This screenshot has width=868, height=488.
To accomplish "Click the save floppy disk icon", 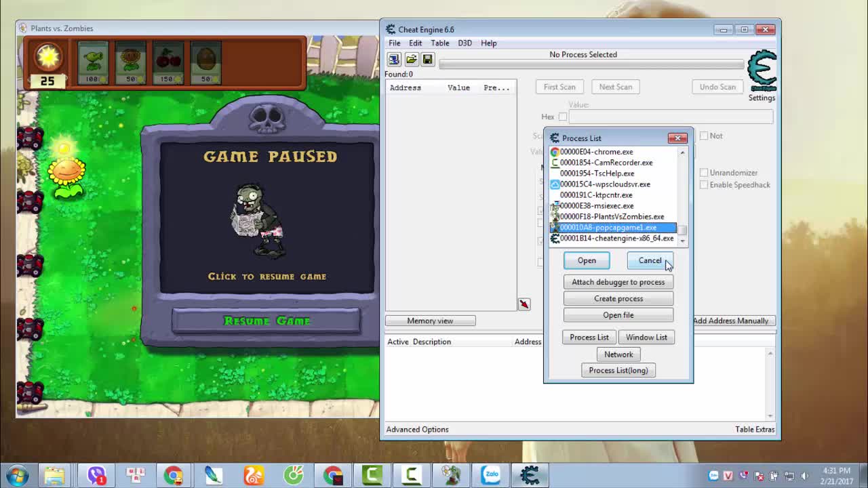I will click(427, 60).
